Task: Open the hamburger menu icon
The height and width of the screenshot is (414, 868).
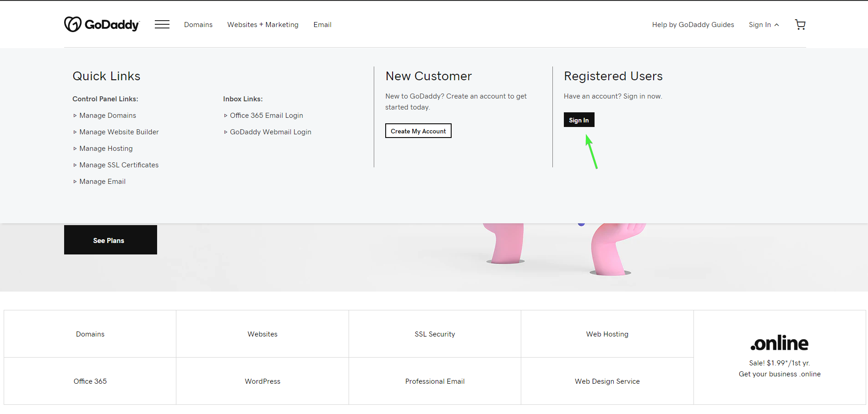Action: (x=162, y=24)
